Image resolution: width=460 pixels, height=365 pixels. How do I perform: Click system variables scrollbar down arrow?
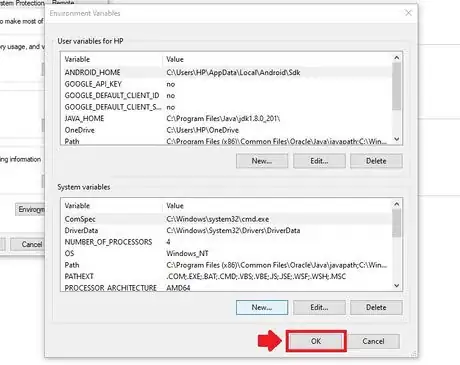pyautogui.click(x=396, y=285)
